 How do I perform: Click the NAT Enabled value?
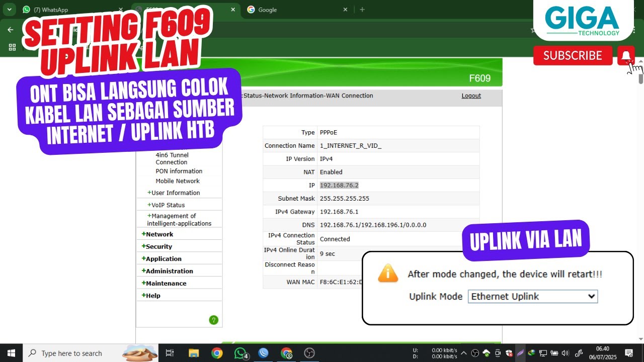tap(331, 172)
